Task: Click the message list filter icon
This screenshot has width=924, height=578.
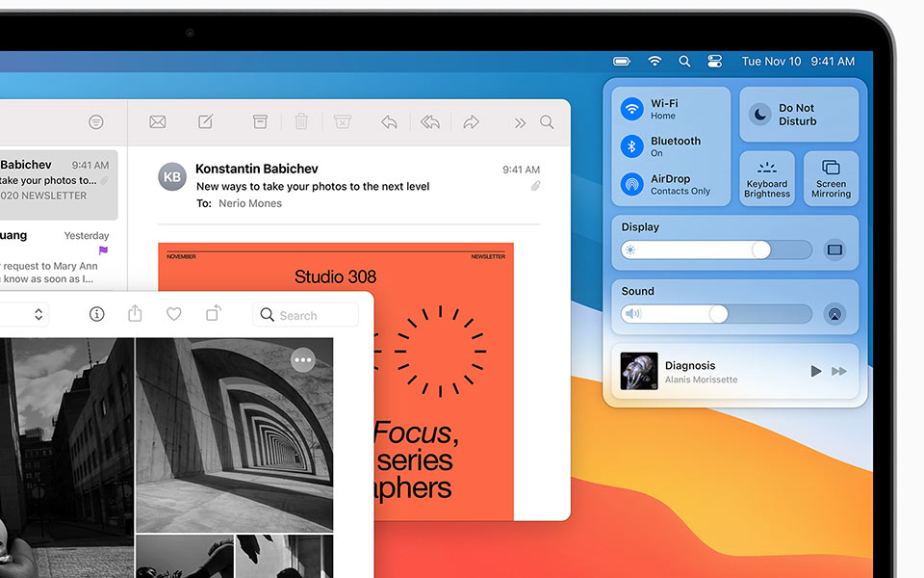Action: (96, 121)
